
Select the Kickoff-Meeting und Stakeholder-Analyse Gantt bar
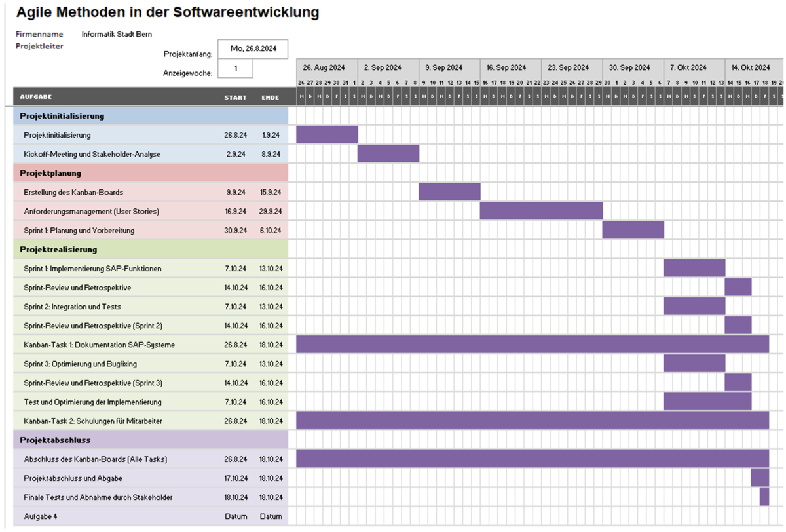click(388, 154)
